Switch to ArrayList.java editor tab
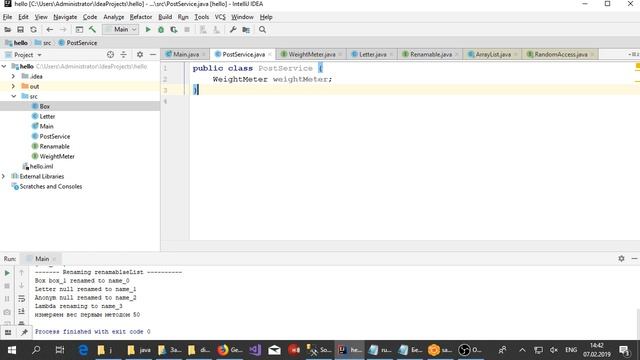The height and width of the screenshot is (360, 640). (x=493, y=54)
